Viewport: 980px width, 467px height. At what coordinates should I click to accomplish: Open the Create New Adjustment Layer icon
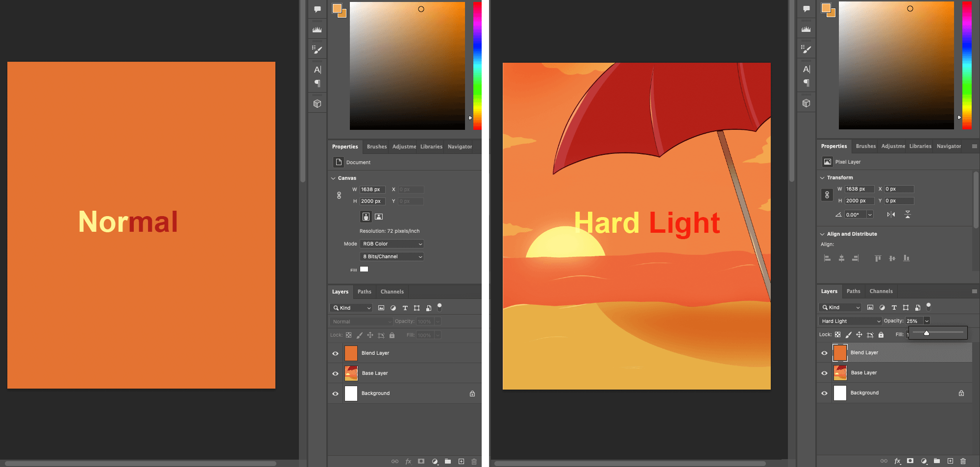(x=435, y=461)
